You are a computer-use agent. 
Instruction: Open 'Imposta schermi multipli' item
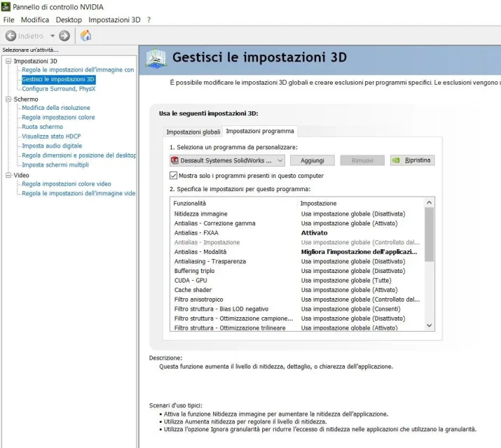55,165
